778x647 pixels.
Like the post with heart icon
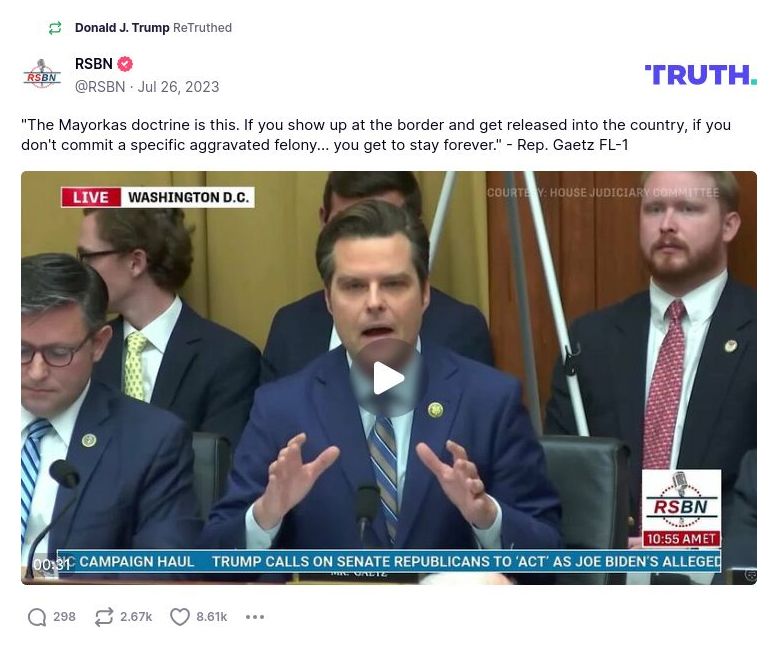tap(180, 617)
